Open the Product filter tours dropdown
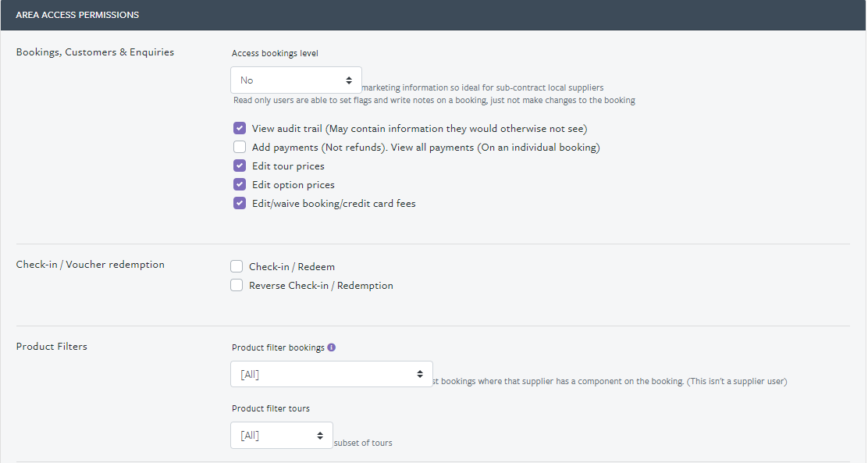Viewport: 868px width, 463px height. click(x=282, y=436)
